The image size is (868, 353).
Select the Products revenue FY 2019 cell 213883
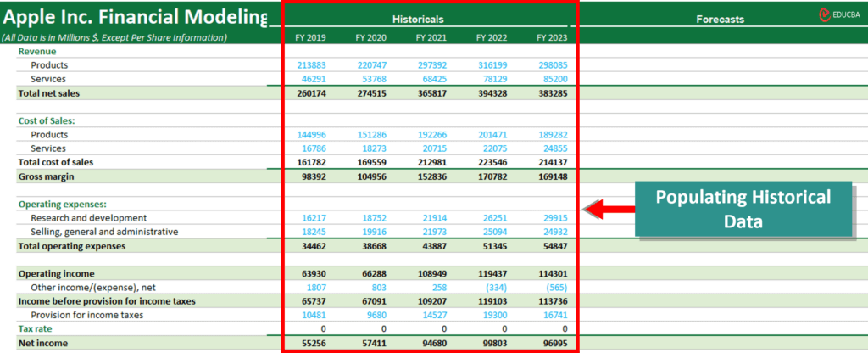point(312,65)
